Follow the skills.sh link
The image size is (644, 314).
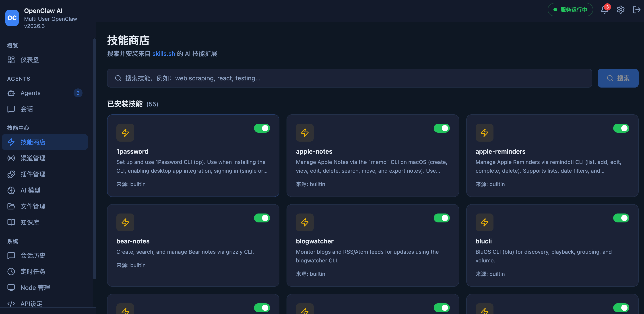tap(163, 54)
